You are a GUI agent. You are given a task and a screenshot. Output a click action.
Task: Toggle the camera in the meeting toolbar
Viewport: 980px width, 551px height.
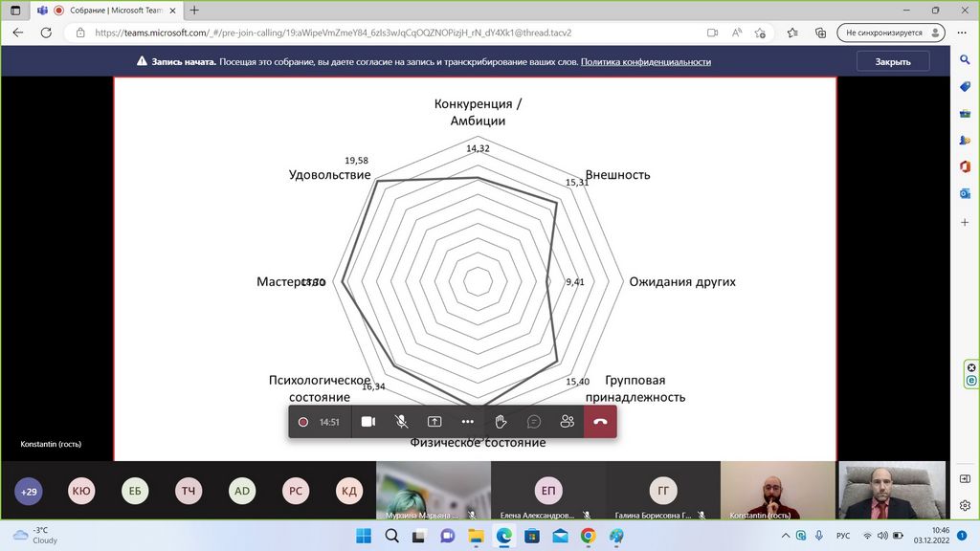click(367, 422)
